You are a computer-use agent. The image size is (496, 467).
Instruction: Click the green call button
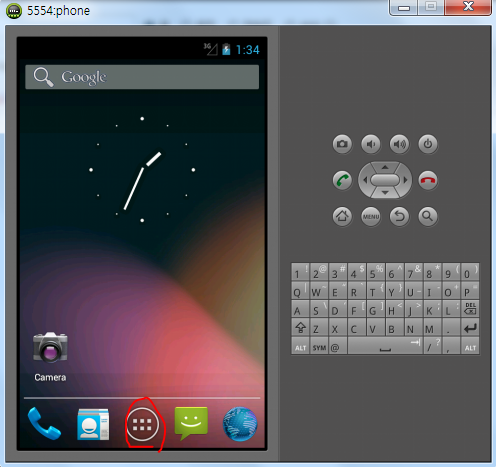[x=342, y=180]
